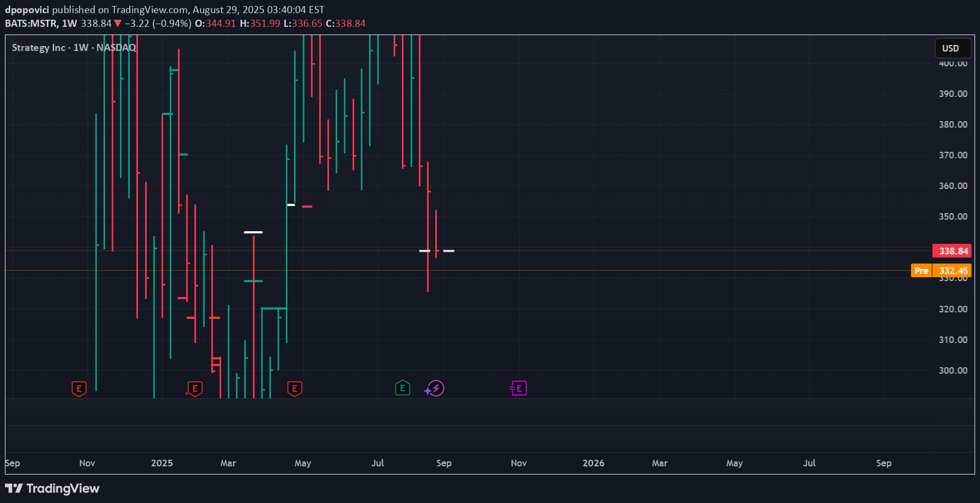The width and height of the screenshot is (980, 503).
Task: Open the dpopovici author profile link
Action: pos(27,10)
